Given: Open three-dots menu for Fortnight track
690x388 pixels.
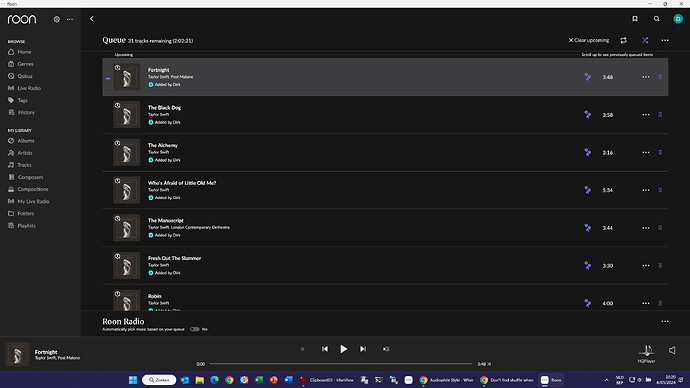Looking at the screenshot, I should [x=646, y=77].
